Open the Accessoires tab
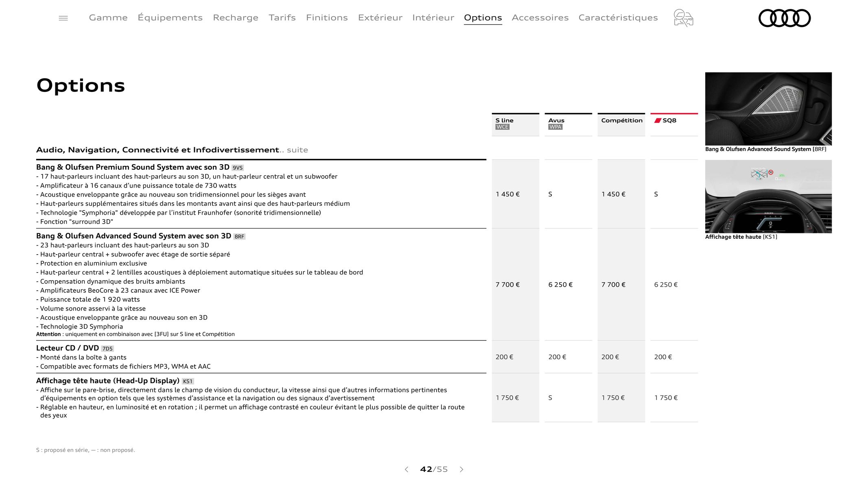 point(540,17)
